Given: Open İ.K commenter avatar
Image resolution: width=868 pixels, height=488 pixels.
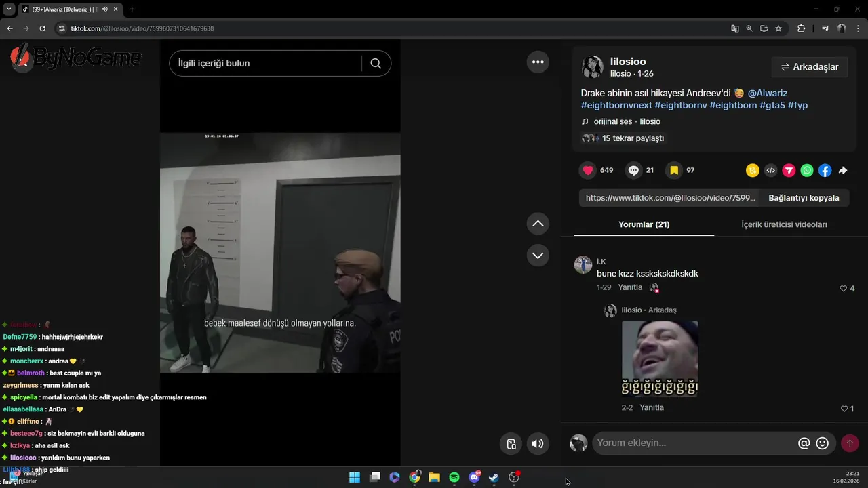Looking at the screenshot, I should coord(583,264).
